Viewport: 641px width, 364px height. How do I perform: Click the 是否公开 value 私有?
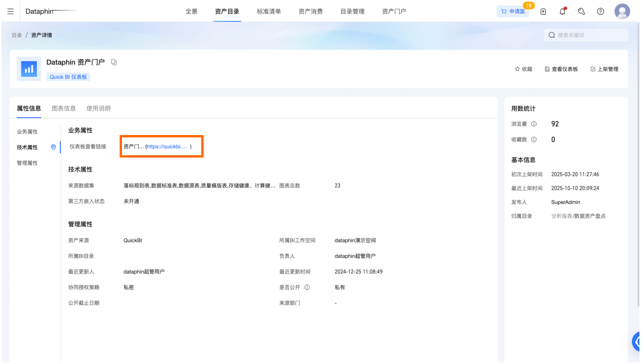[x=340, y=287]
